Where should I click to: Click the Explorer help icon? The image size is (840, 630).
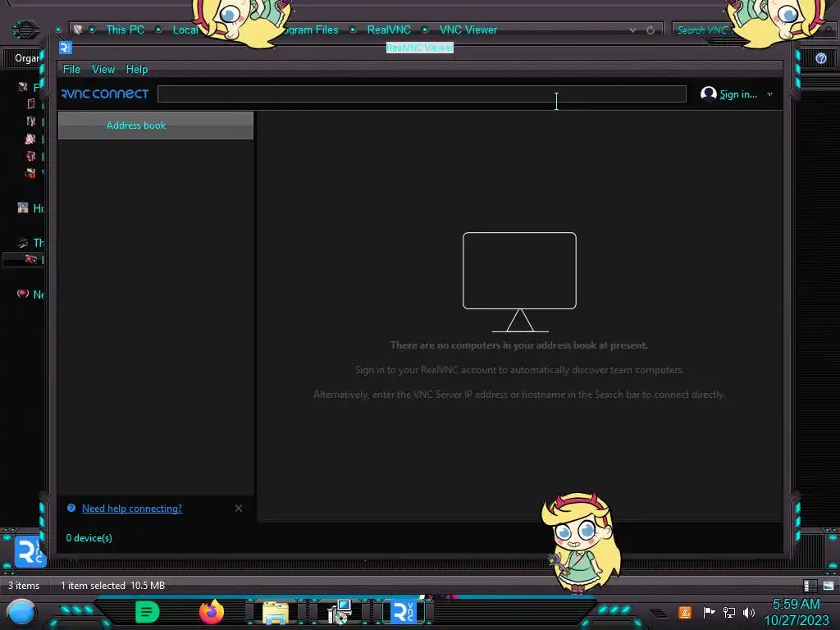tap(820, 58)
